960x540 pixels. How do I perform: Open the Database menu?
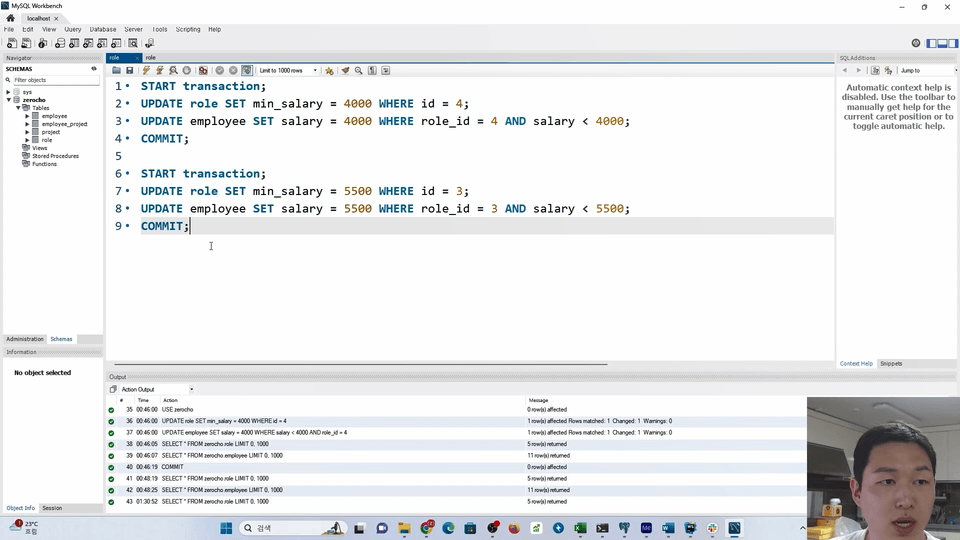[103, 30]
